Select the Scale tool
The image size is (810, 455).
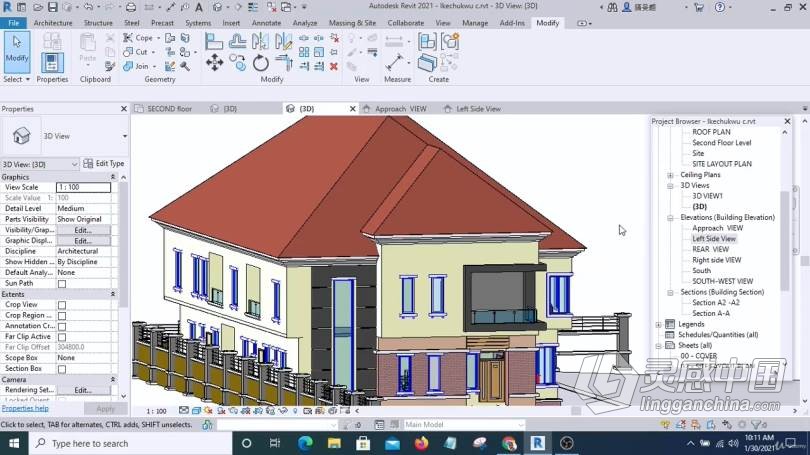[319, 52]
